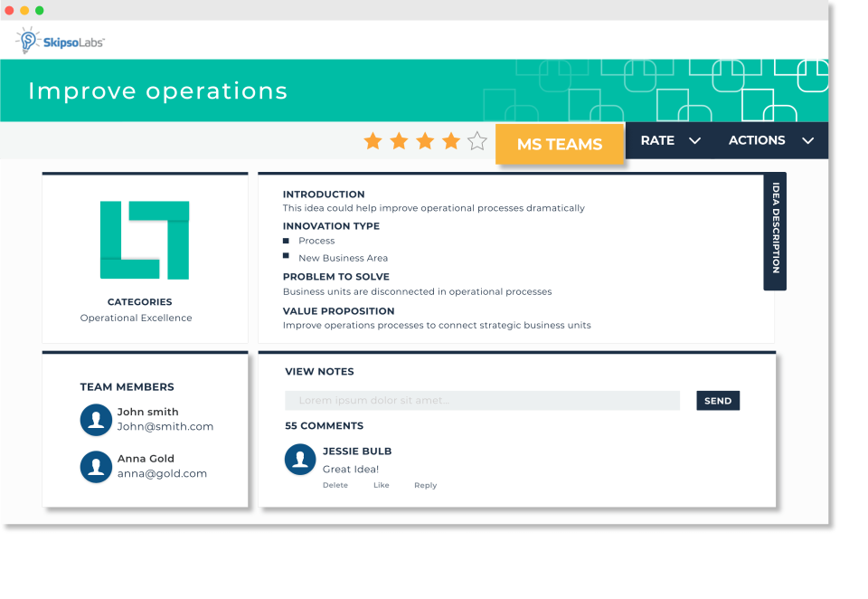This screenshot has height=599, width=868.
Task: Click the SkipsoLabs lightbulb logo icon
Action: click(x=26, y=40)
